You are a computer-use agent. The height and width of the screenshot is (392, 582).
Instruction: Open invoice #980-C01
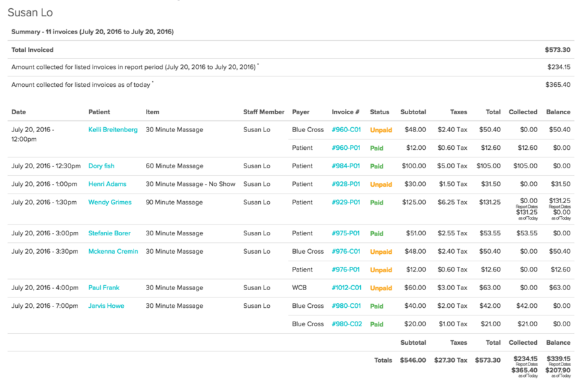point(346,306)
